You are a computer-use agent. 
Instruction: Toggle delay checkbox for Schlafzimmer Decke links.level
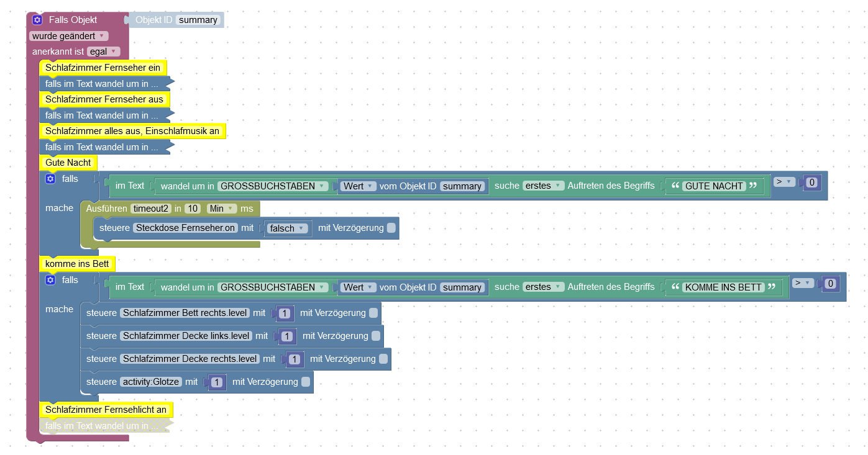376,336
